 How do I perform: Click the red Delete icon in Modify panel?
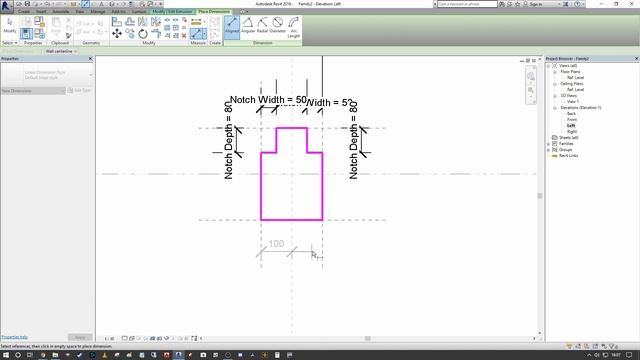point(184,36)
